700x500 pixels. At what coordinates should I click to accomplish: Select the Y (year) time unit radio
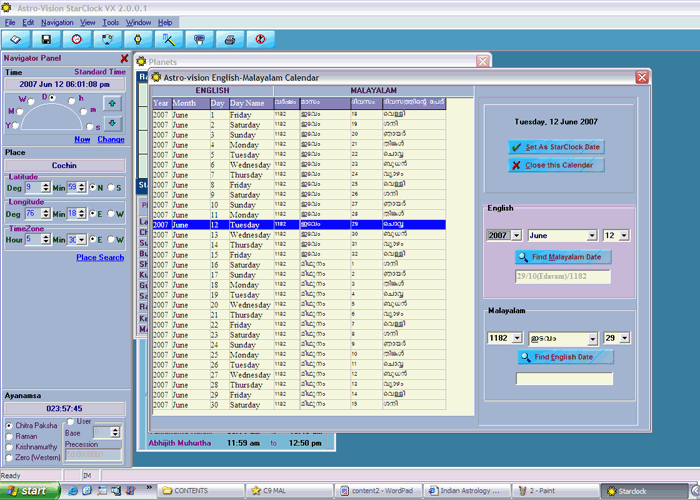coord(16,125)
